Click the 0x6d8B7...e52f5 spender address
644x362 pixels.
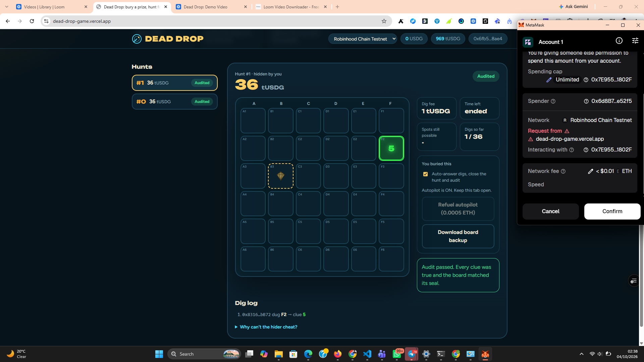pyautogui.click(x=611, y=101)
